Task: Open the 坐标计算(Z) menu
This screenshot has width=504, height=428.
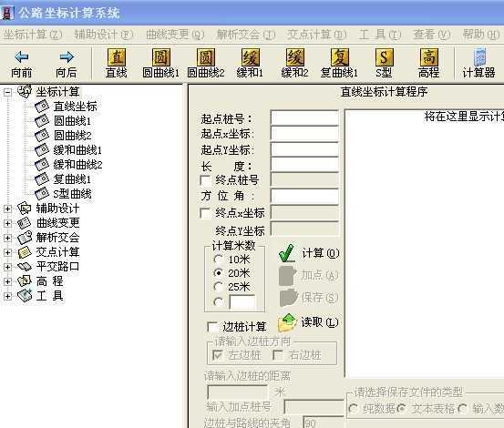Action: [33, 35]
